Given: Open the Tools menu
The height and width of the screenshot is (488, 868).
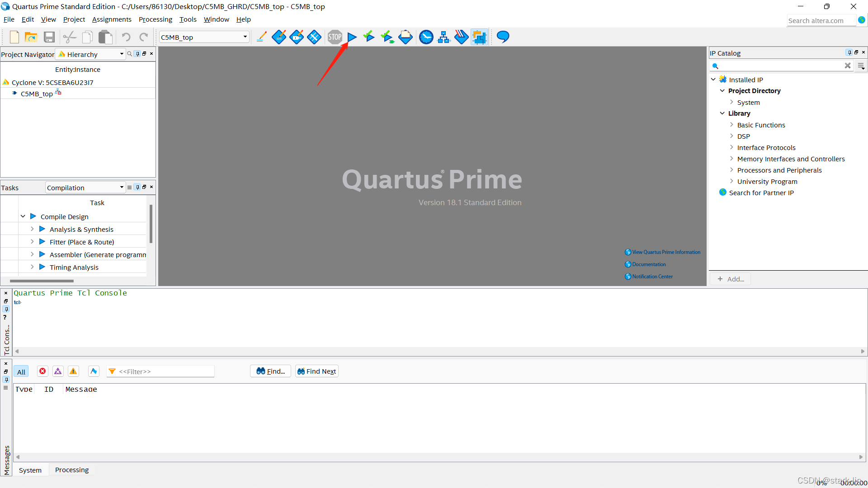Looking at the screenshot, I should [188, 19].
